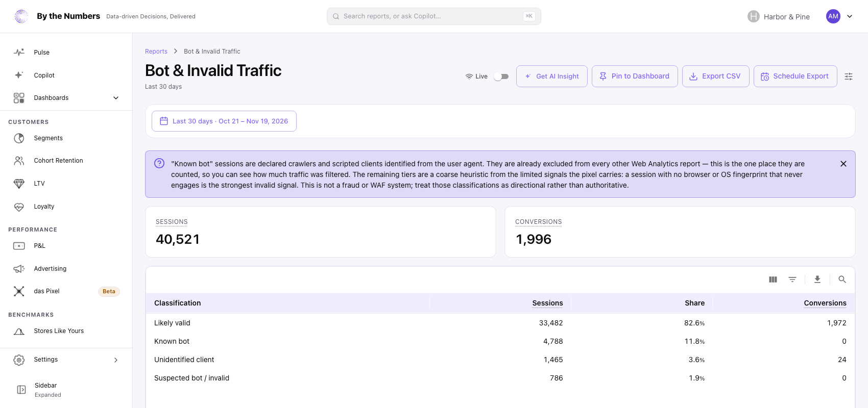Open the Pulse page in the sidebar
This screenshot has height=408, width=868.
pyautogui.click(x=66, y=53)
